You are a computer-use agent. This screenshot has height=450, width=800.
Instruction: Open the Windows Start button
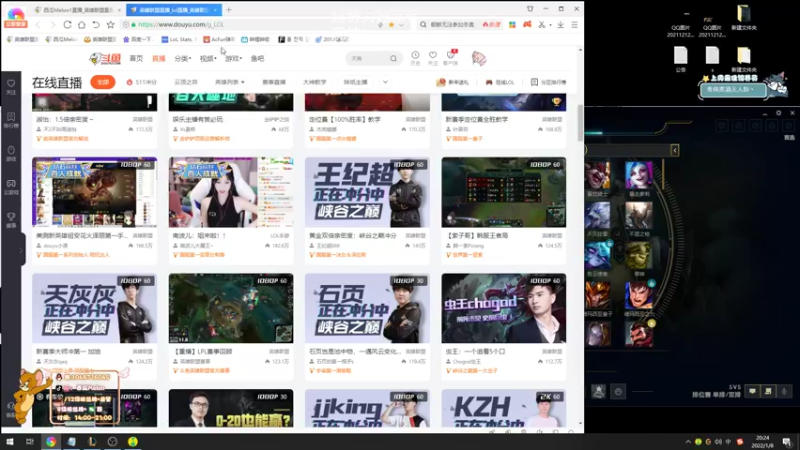[x=10, y=441]
